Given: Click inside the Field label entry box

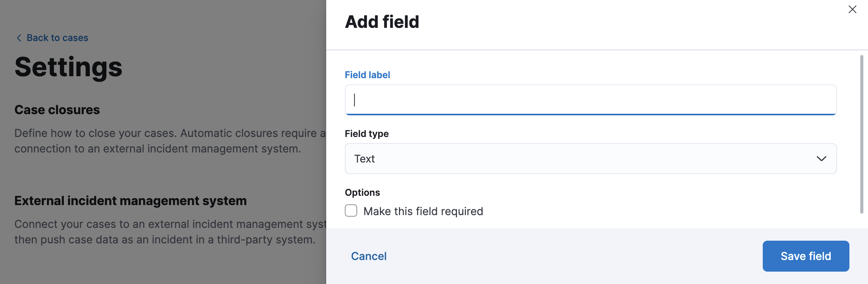Looking at the screenshot, I should (x=590, y=100).
